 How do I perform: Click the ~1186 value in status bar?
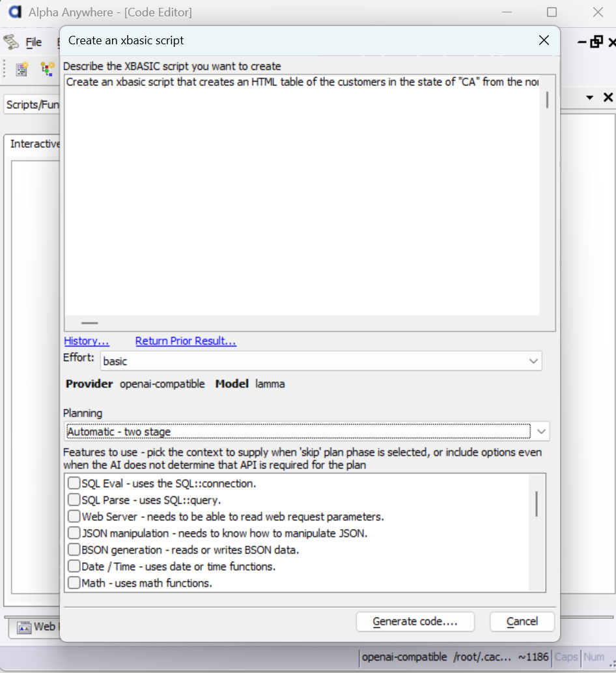click(533, 657)
